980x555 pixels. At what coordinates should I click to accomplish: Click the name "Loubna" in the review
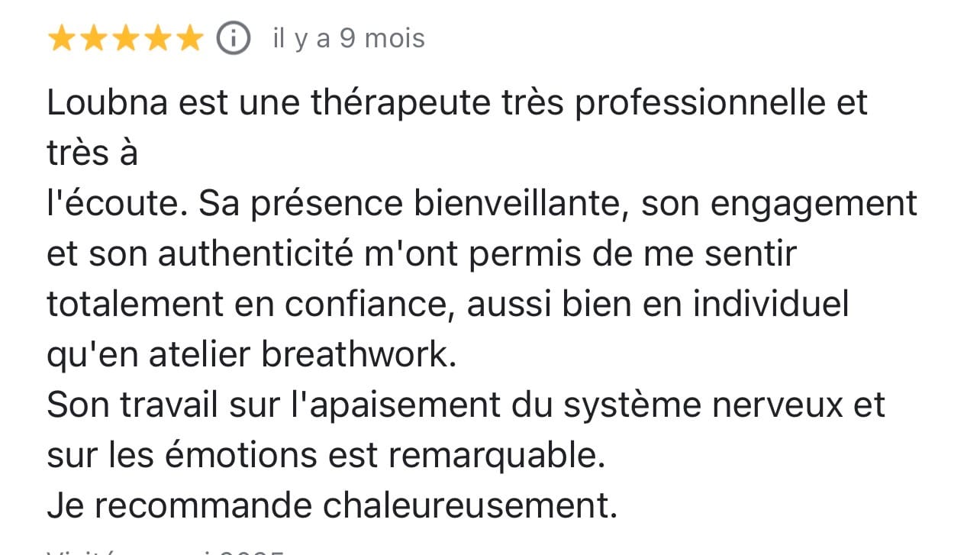pos(106,103)
